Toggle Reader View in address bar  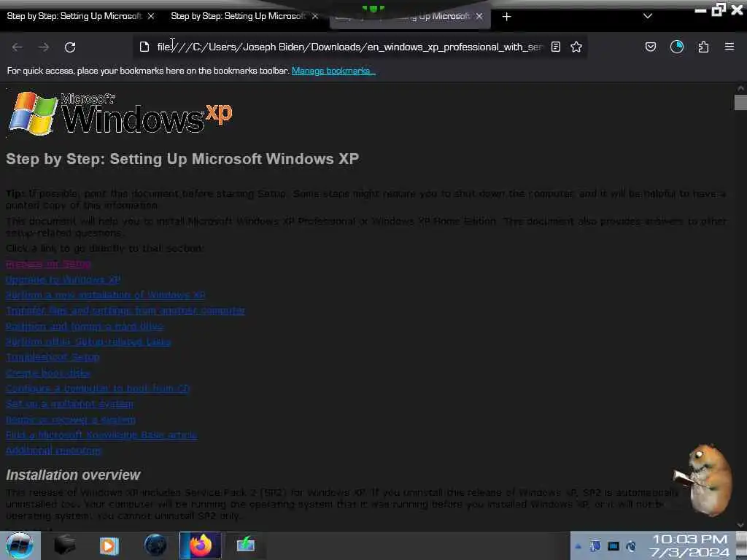click(x=555, y=47)
